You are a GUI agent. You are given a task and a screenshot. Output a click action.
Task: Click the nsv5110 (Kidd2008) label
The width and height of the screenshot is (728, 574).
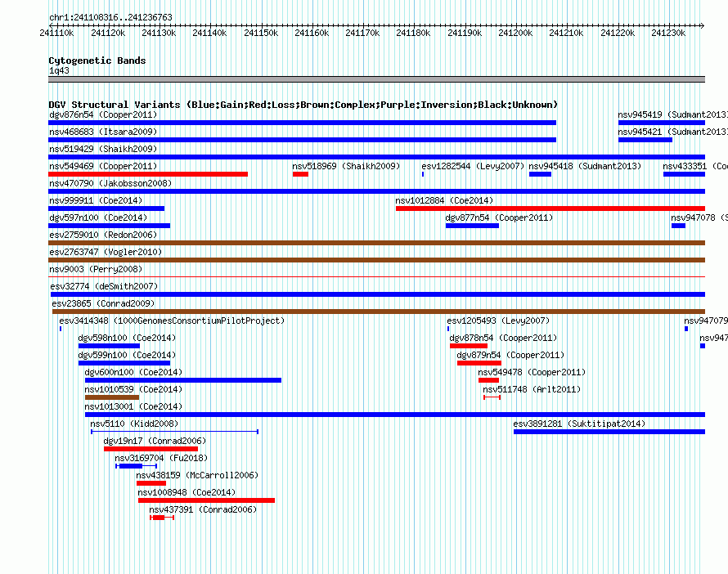(x=134, y=424)
